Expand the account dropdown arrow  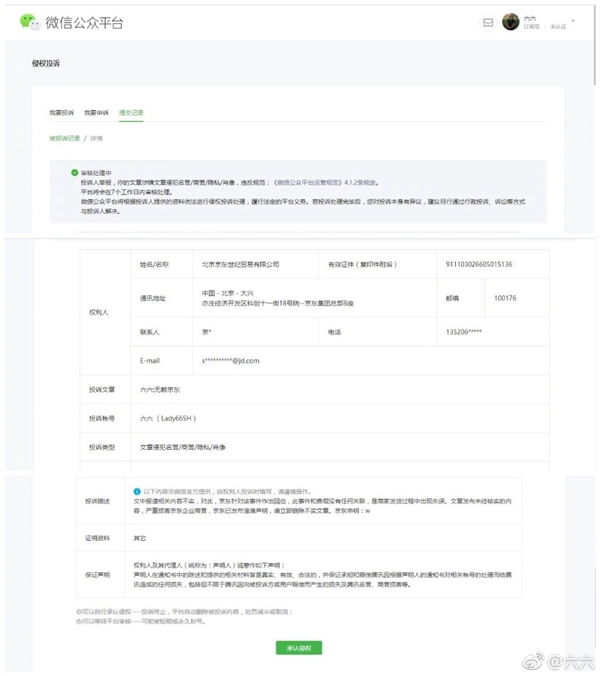point(573,20)
